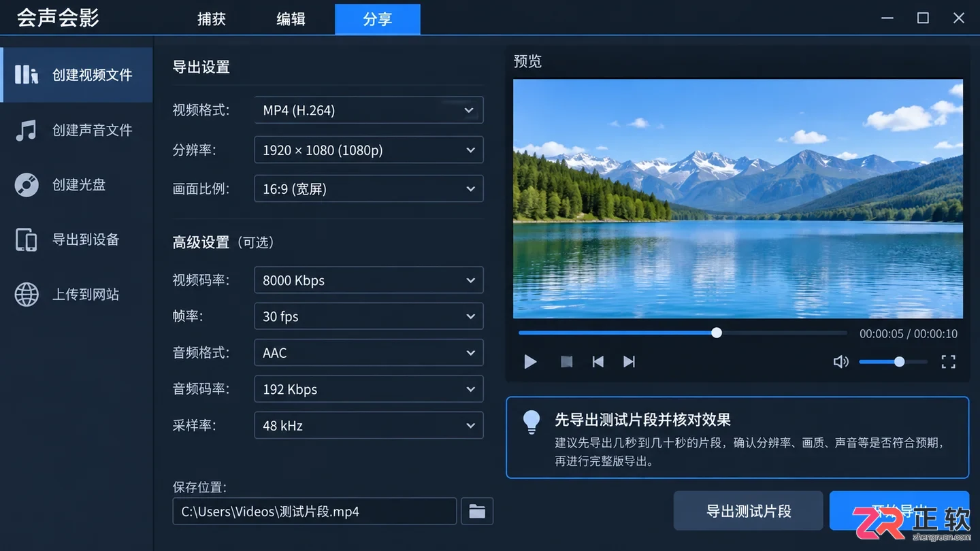Open 导出到设备 via its device icon
This screenshot has width=980, height=551.
27,240
